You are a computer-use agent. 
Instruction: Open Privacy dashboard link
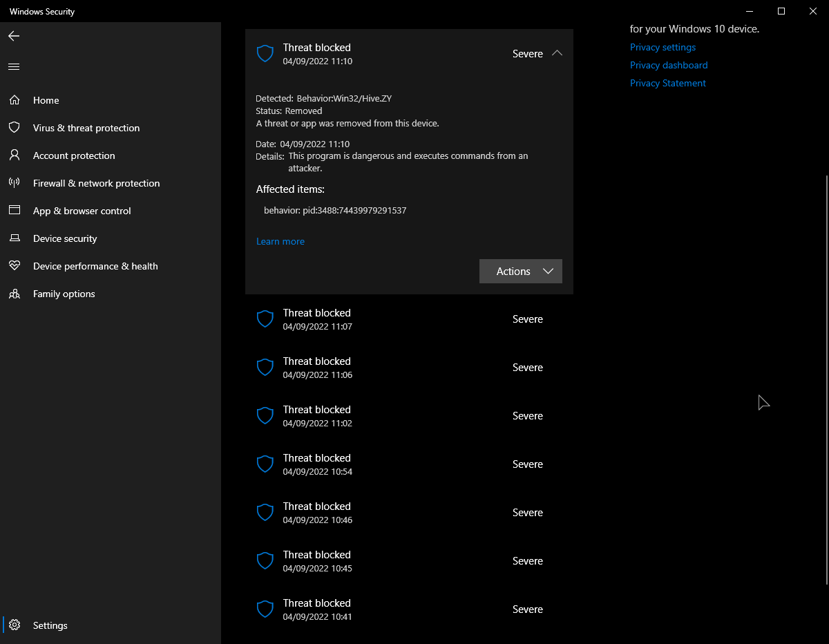tap(669, 65)
